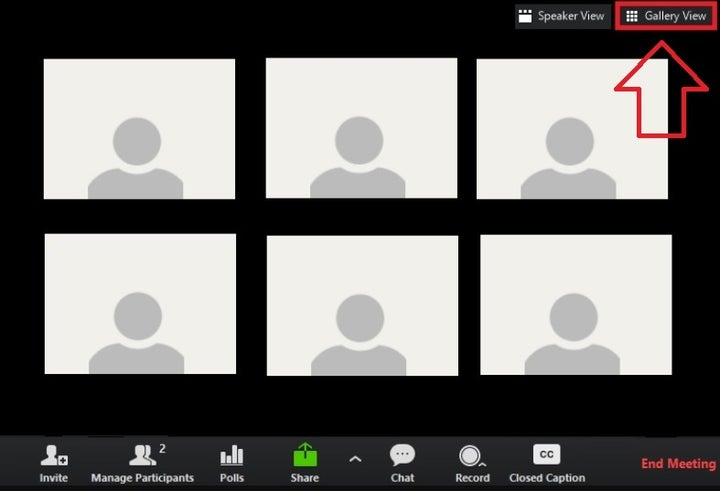Expand the share options chevron arrow
Viewport: 720px width, 491px height.
(355, 458)
